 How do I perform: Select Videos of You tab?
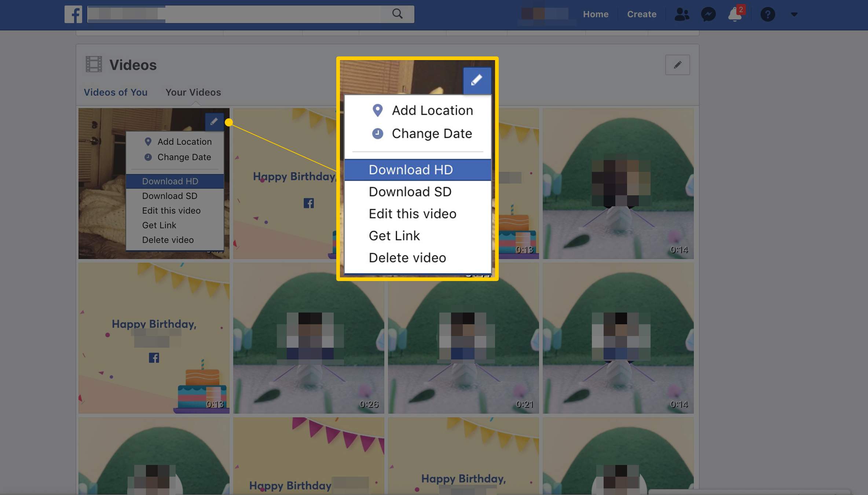(114, 92)
